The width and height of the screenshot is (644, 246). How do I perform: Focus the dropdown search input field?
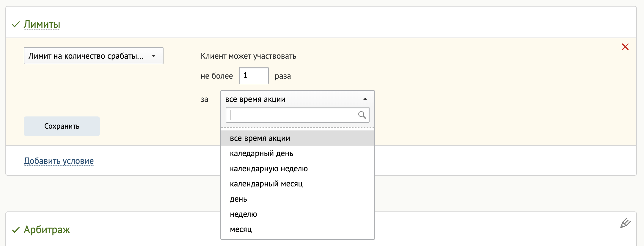click(297, 115)
